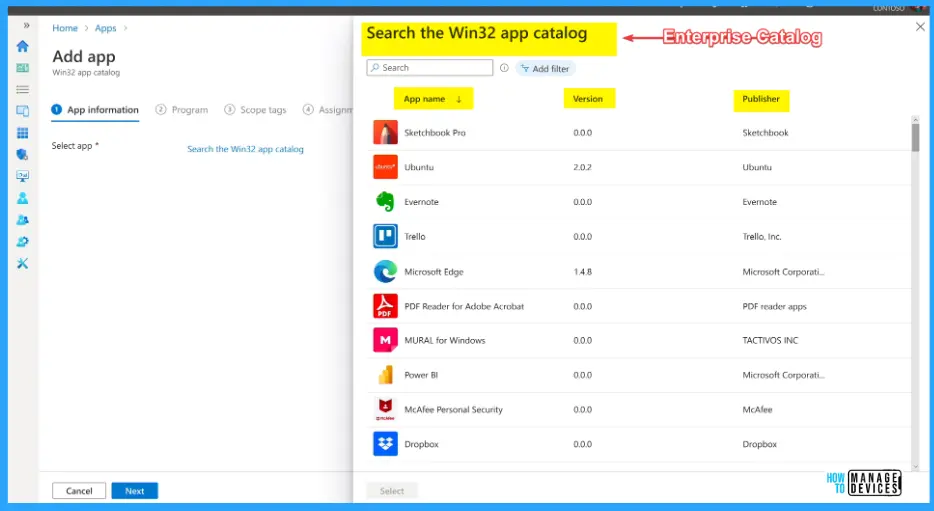Click version 2.0.2 in Ubuntu row

[x=583, y=167]
